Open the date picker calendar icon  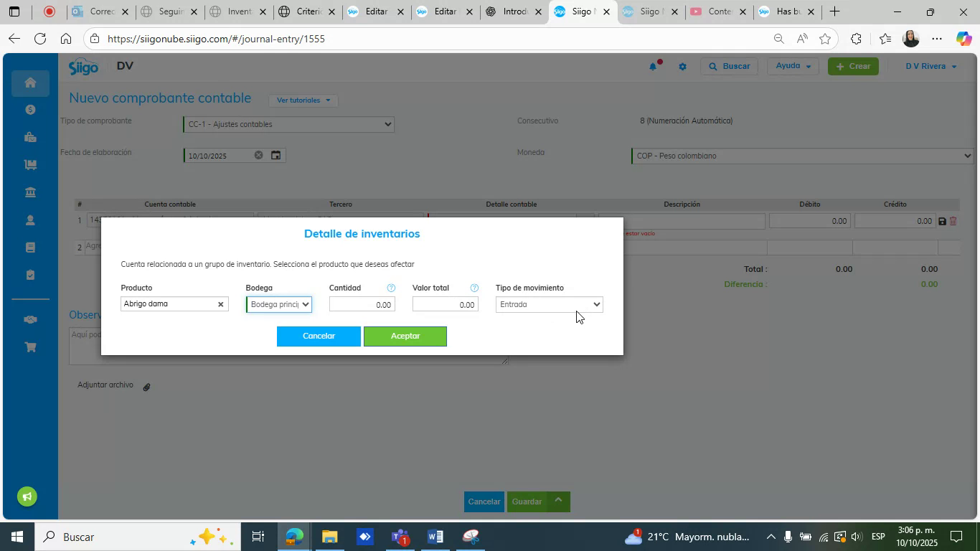(275, 156)
